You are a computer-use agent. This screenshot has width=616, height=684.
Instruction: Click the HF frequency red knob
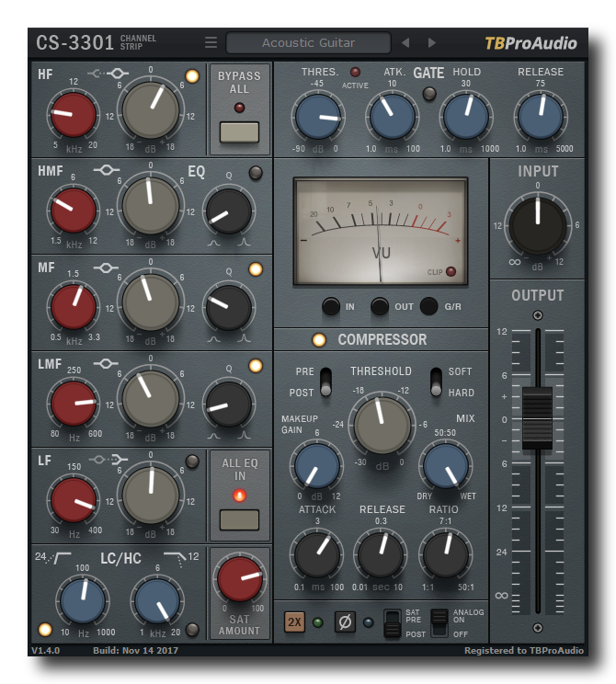(74, 114)
